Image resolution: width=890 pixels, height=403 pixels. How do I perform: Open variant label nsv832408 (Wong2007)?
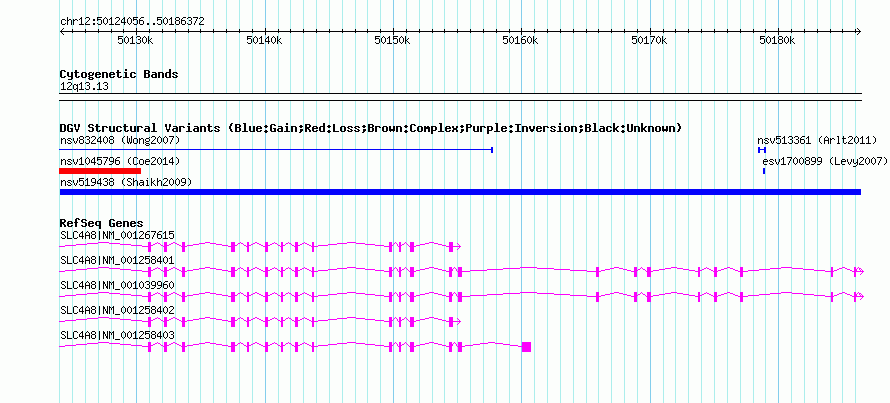pos(120,140)
